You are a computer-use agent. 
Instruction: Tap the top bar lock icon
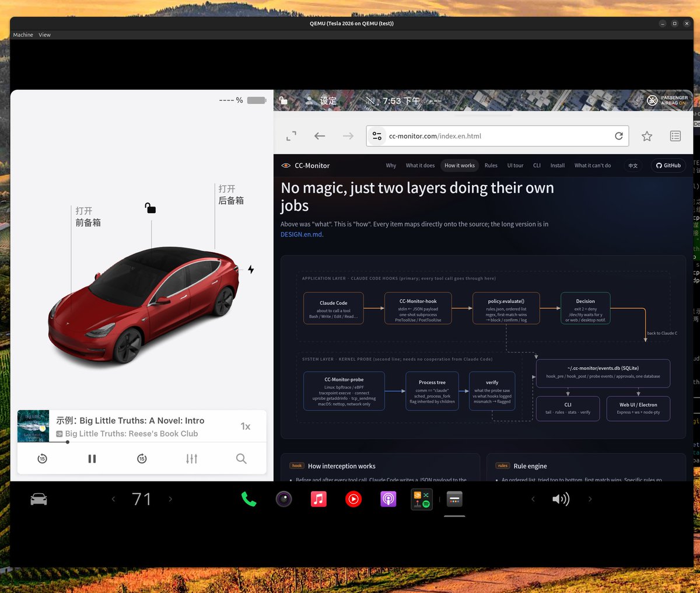coord(283,100)
